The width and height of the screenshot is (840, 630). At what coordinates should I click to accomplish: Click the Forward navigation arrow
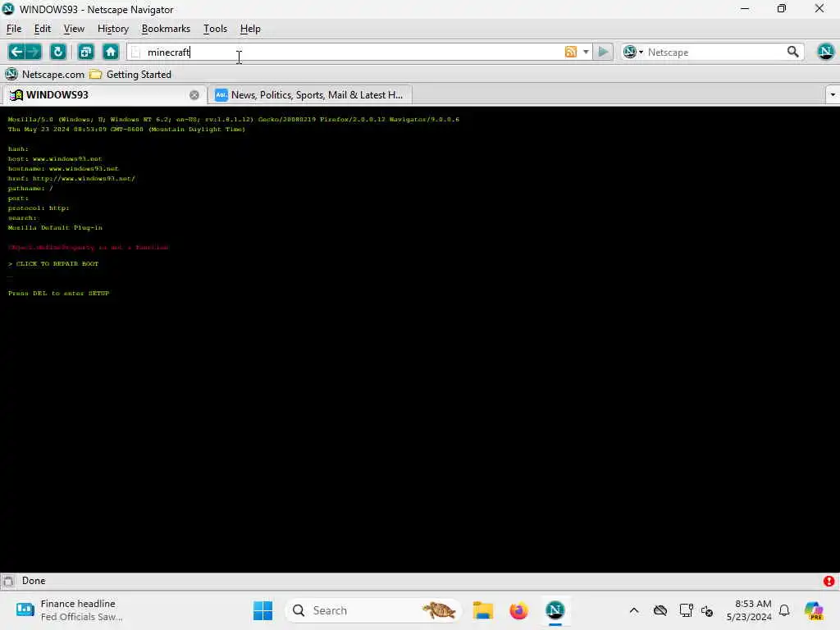pos(33,52)
